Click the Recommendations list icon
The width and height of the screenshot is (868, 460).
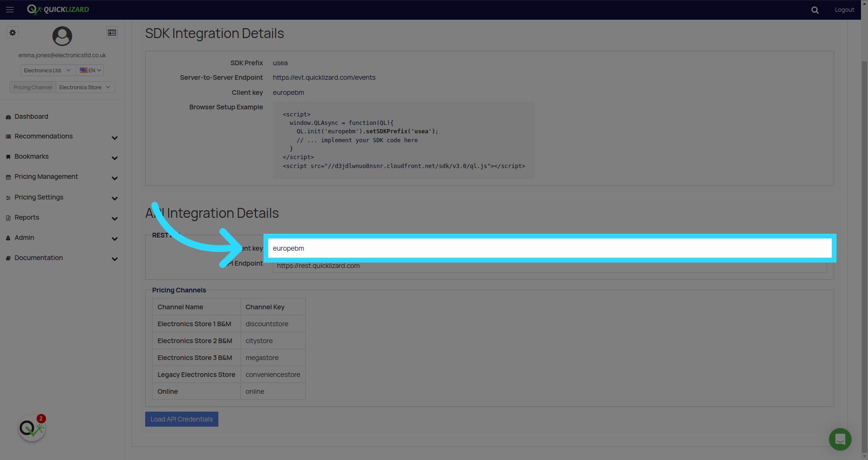(8, 137)
